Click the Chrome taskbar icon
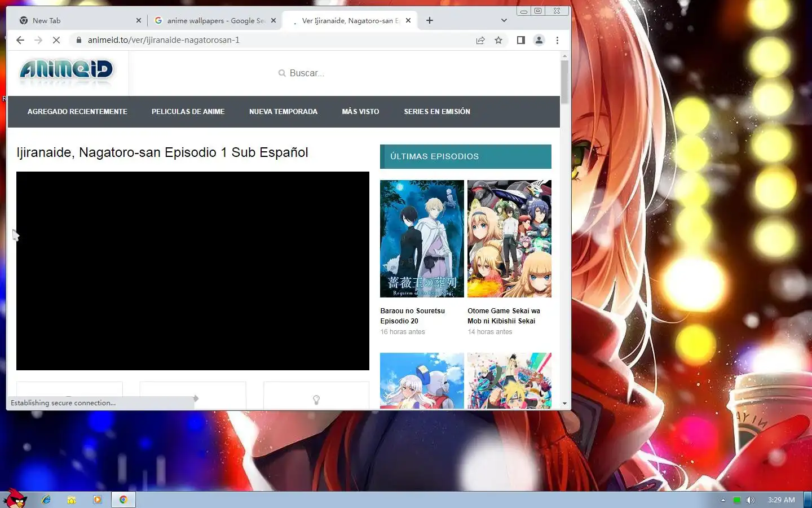This screenshot has height=508, width=812. click(123, 500)
